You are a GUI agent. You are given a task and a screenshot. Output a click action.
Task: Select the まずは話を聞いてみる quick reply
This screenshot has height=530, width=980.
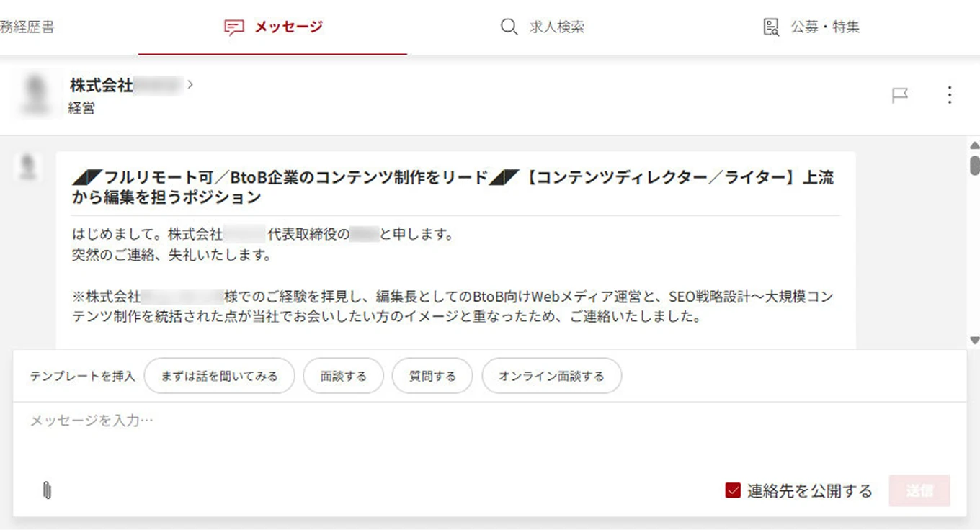[x=219, y=375]
